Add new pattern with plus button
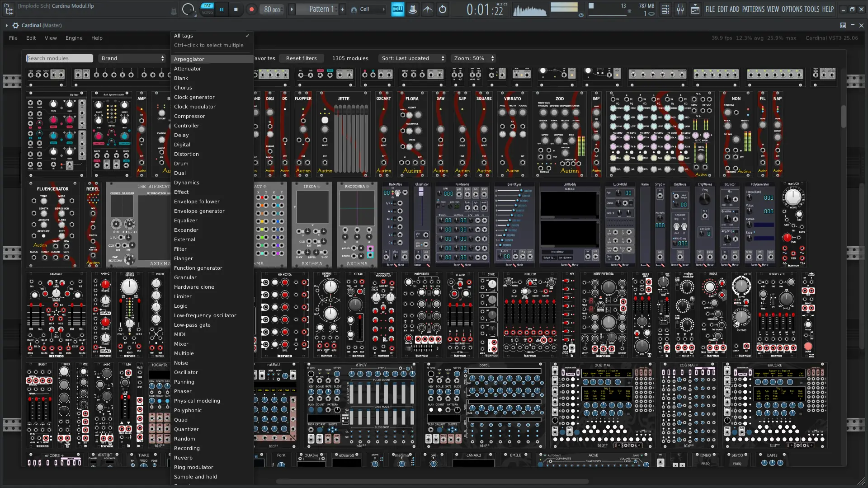868x488 pixels. tap(342, 9)
